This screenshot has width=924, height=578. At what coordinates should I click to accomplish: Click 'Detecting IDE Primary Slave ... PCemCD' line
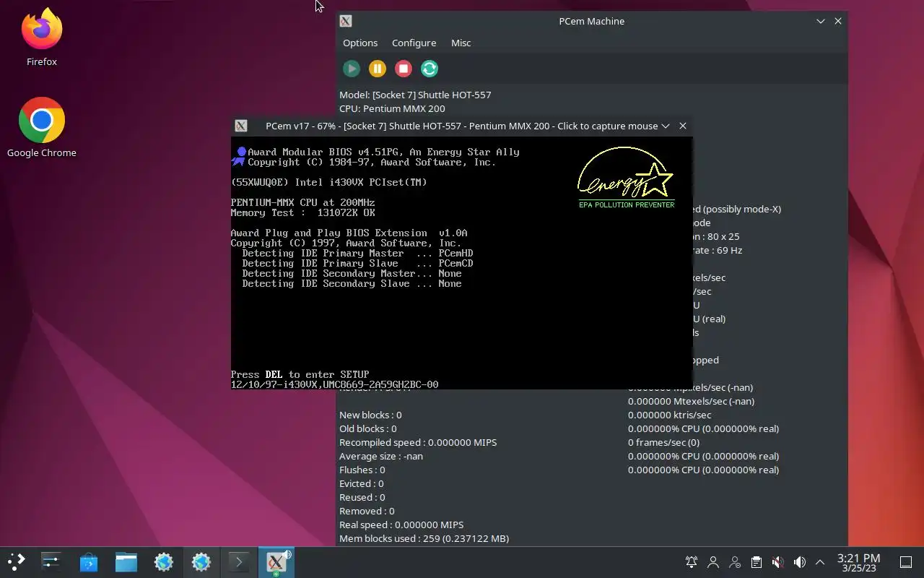(x=357, y=263)
